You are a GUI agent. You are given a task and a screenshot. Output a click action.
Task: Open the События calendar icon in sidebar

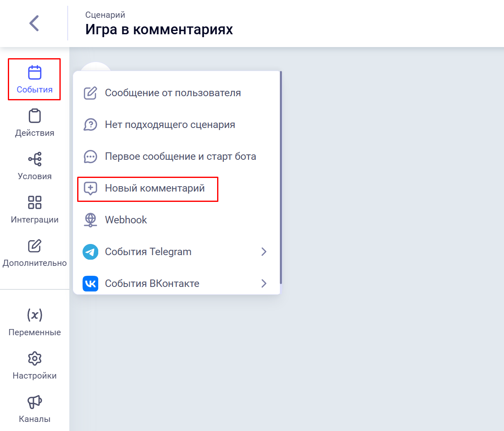(35, 73)
